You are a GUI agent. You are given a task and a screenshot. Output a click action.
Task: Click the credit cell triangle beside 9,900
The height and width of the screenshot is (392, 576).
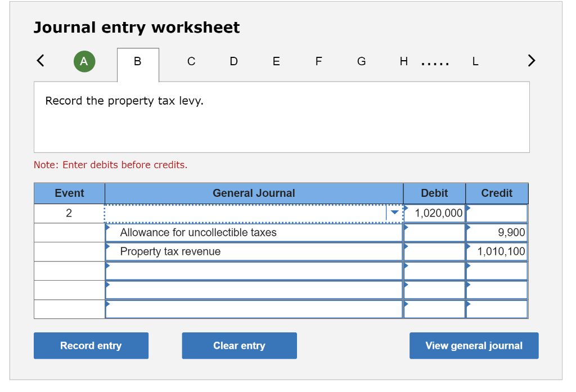point(467,229)
